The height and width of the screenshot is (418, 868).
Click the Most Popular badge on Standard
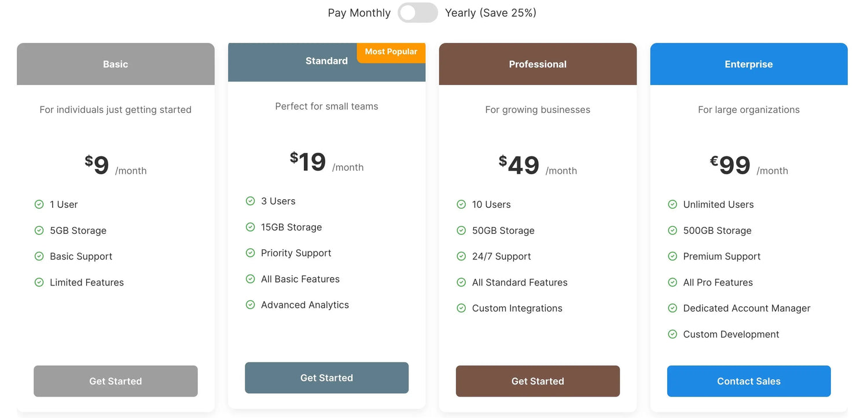click(x=391, y=52)
